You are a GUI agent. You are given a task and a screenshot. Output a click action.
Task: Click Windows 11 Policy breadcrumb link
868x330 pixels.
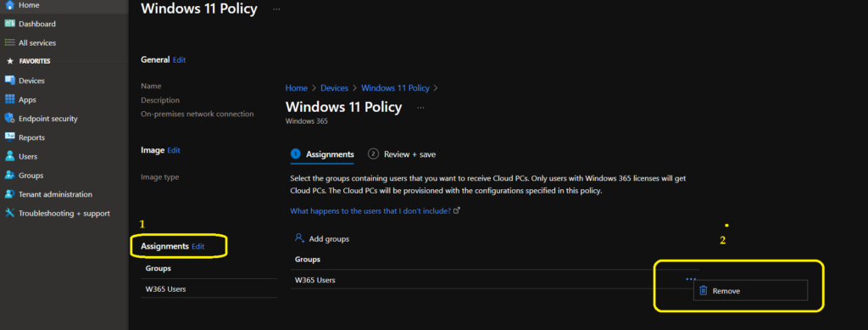point(395,88)
